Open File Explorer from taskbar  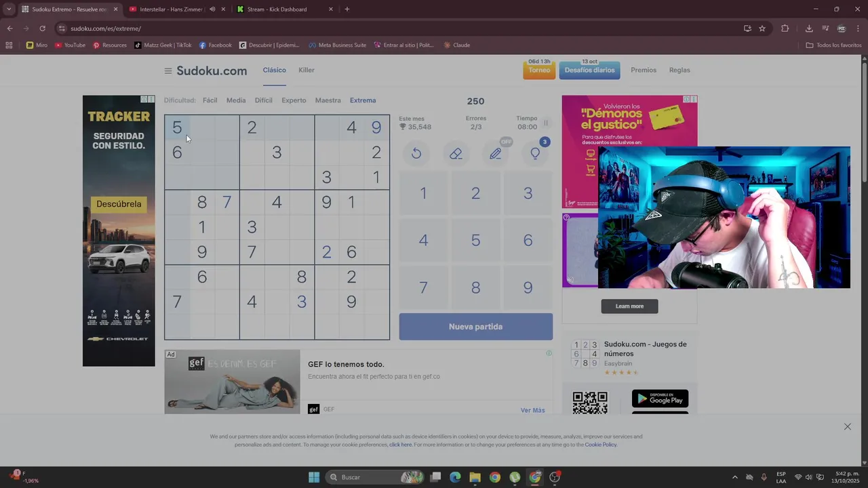pyautogui.click(x=475, y=477)
